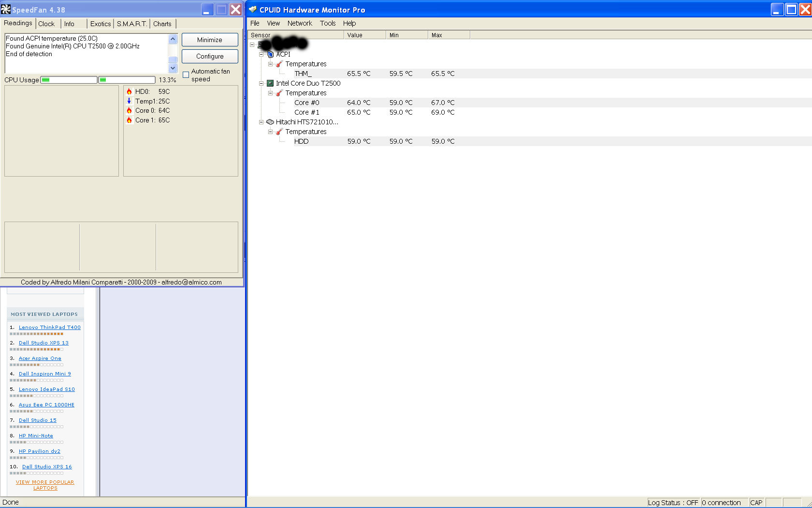Click the second CPU usage bar
The image size is (812, 508).
click(127, 80)
